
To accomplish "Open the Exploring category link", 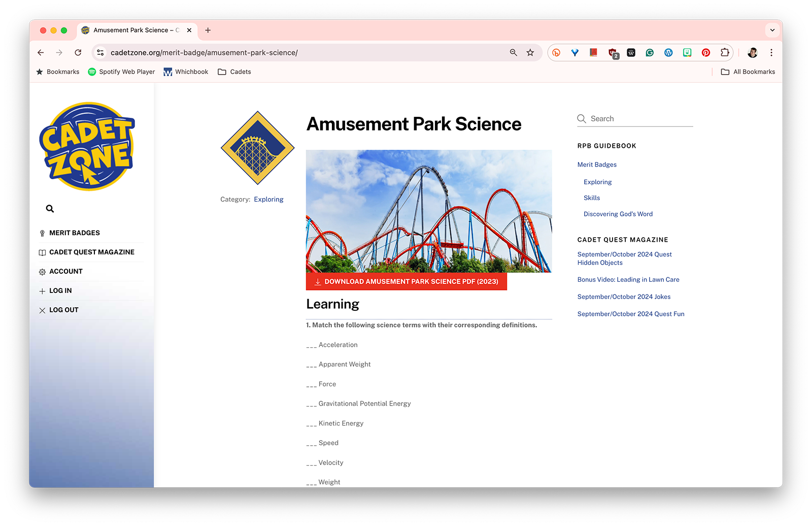I will click(x=268, y=200).
